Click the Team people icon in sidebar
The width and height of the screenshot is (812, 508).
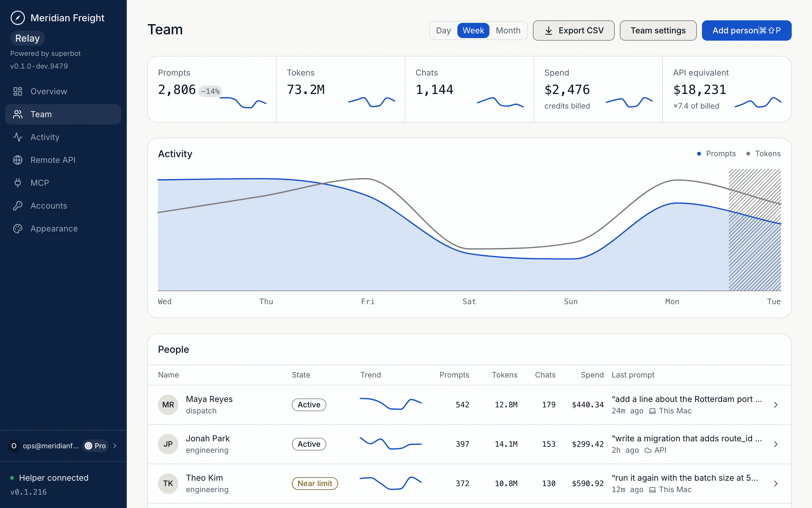point(17,114)
